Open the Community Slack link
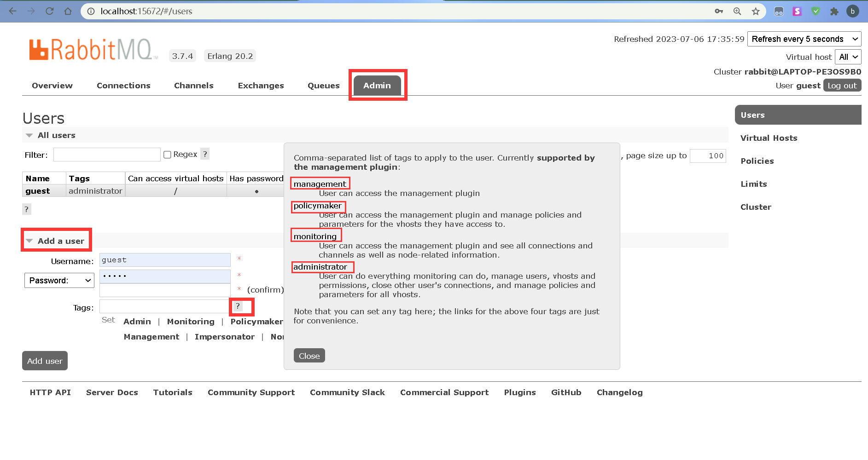The image size is (868, 460). pos(347,392)
